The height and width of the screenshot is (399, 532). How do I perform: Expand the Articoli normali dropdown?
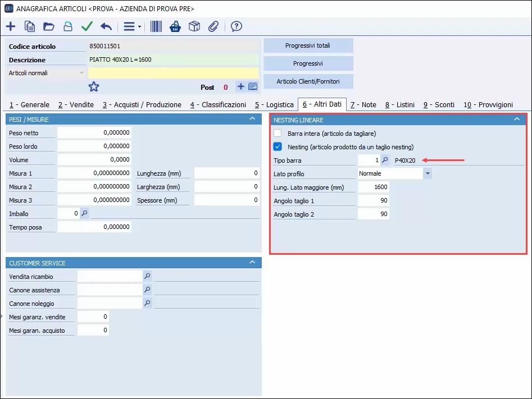[81, 73]
